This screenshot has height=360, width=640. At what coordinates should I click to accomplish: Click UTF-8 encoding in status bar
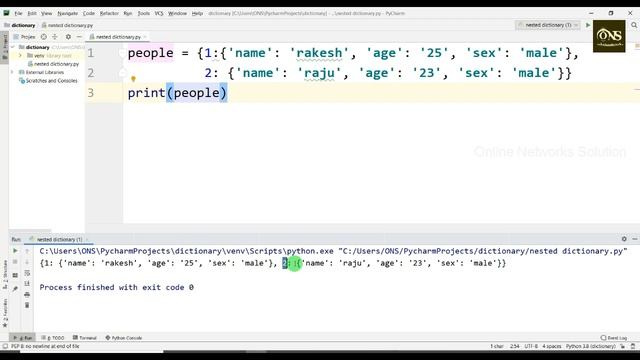[531, 347]
